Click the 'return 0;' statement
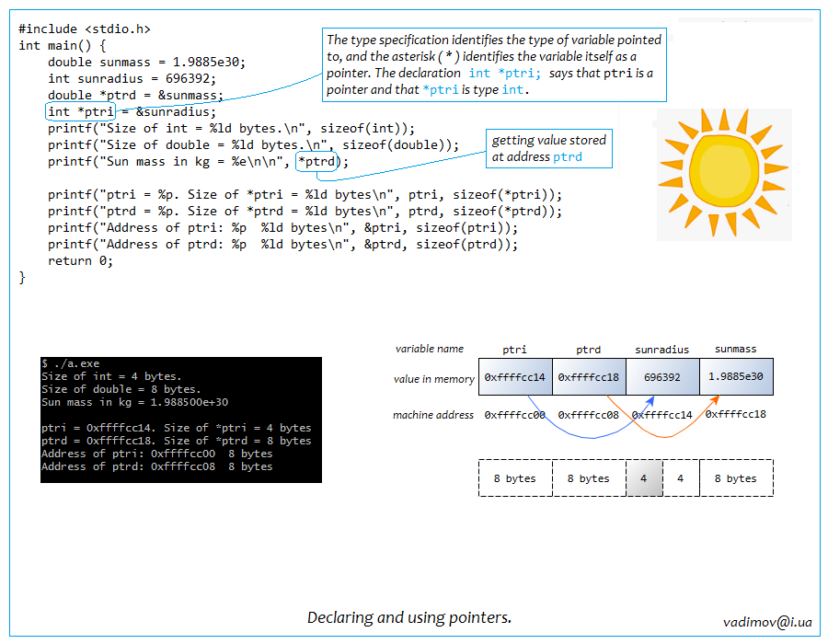The image size is (828, 644). click(x=80, y=260)
